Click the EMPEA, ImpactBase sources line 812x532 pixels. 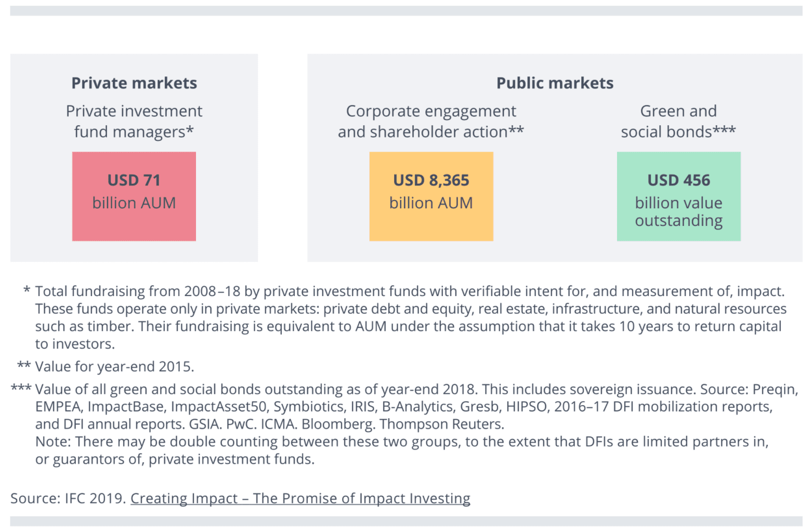pos(403,407)
